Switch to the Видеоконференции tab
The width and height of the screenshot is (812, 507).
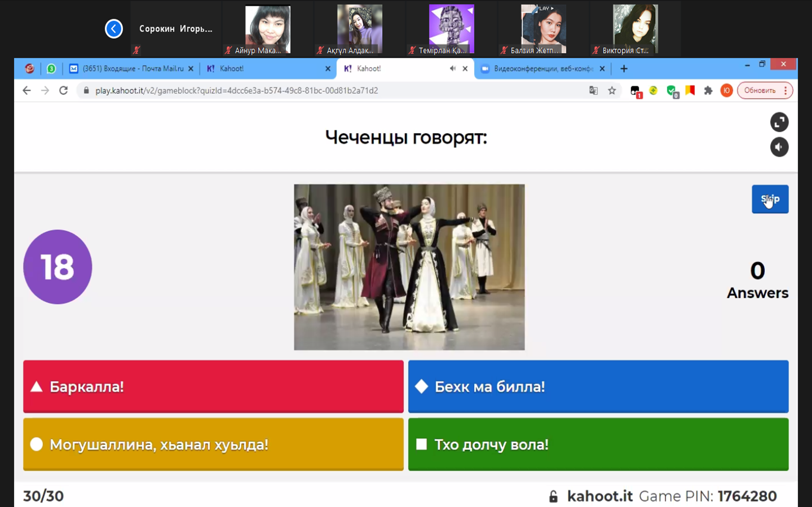pos(540,69)
